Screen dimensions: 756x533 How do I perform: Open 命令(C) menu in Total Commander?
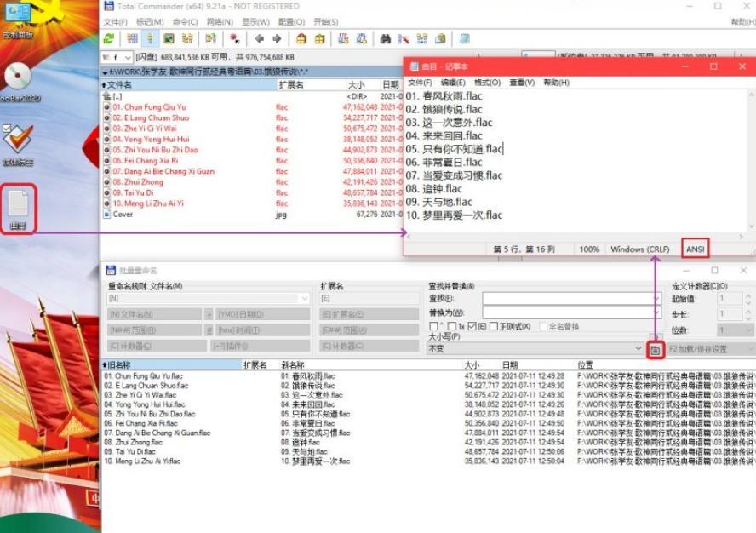185,22
